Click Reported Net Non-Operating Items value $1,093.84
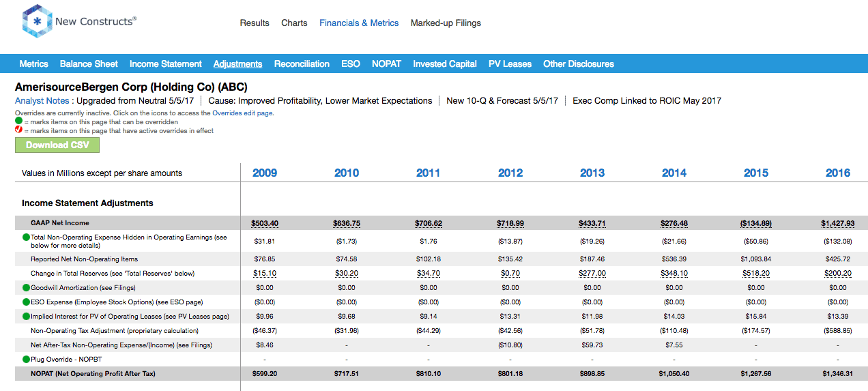The image size is (868, 391). pyautogui.click(x=756, y=259)
